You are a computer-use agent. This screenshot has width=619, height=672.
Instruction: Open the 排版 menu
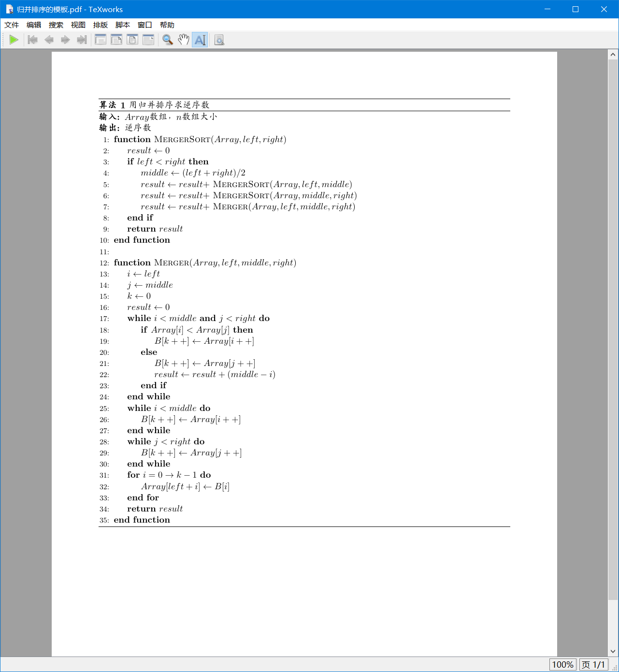(101, 25)
